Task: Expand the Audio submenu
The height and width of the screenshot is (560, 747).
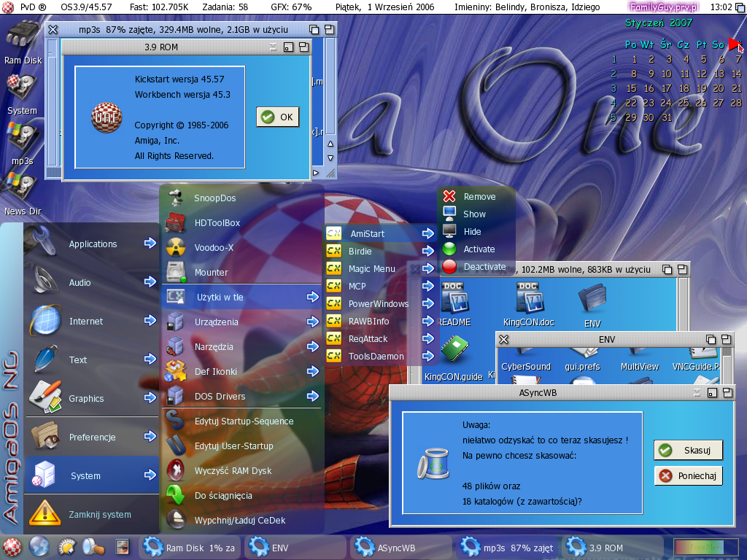Action: tap(91, 282)
